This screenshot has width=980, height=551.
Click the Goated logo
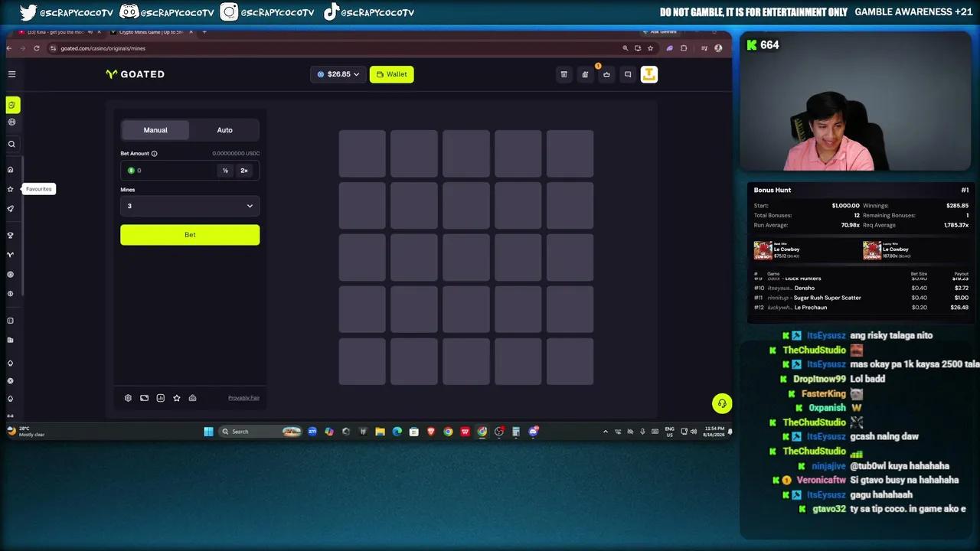(136, 74)
